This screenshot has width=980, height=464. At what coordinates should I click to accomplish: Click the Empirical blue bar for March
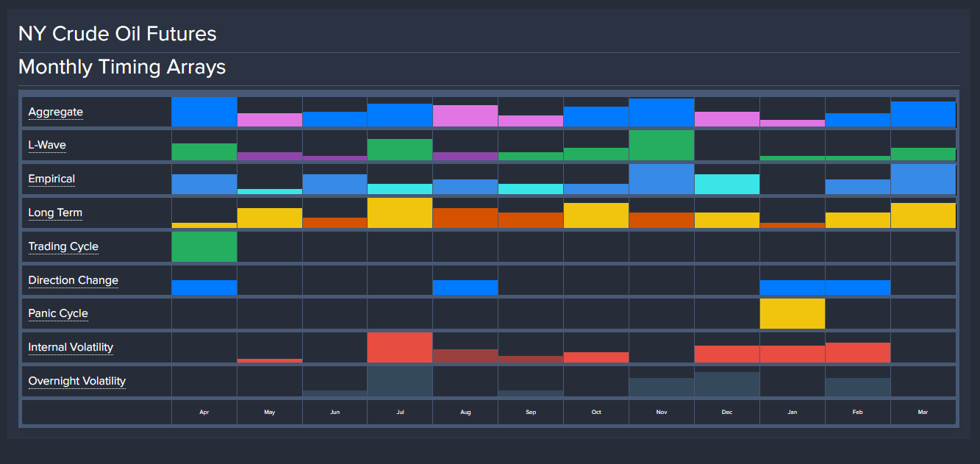[923, 179]
